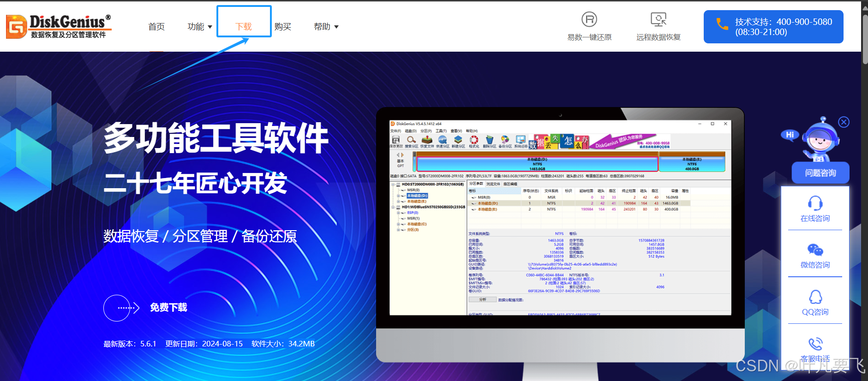868x381 pixels.
Task: Click 客服电话 phone icon in sidebar
Action: pos(815,344)
